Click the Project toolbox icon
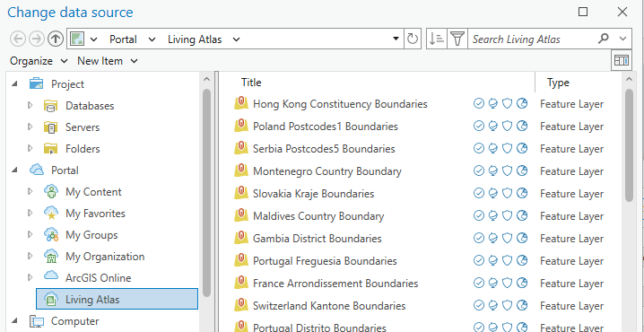This screenshot has width=644, height=332. click(37, 83)
